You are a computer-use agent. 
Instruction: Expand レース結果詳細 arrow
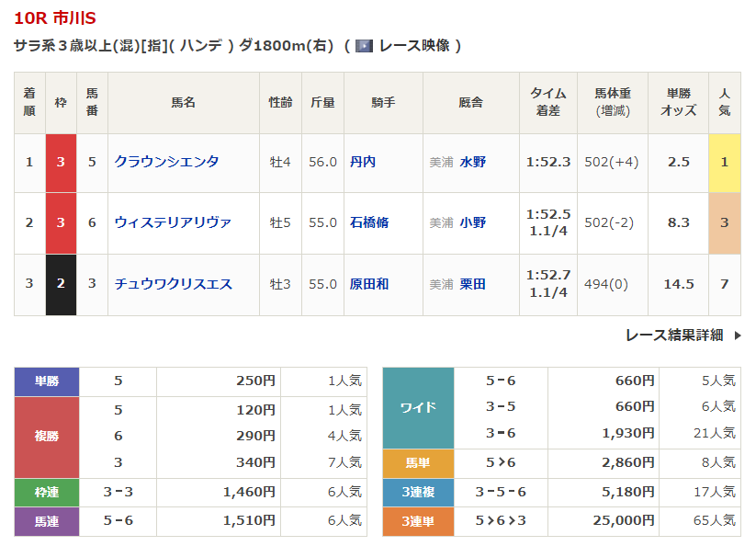click(x=737, y=336)
